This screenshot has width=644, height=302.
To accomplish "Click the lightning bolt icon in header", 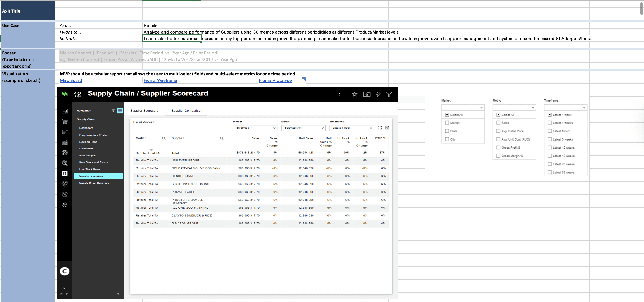I will 378,94.
